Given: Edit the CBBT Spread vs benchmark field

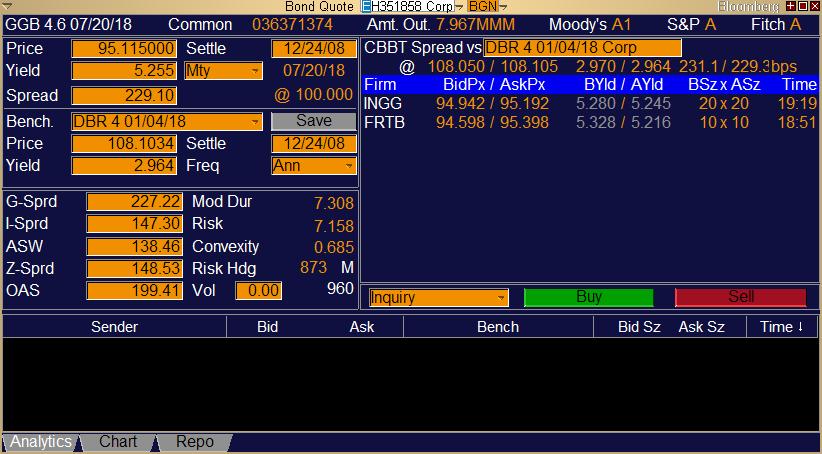Looking at the screenshot, I should point(582,48).
